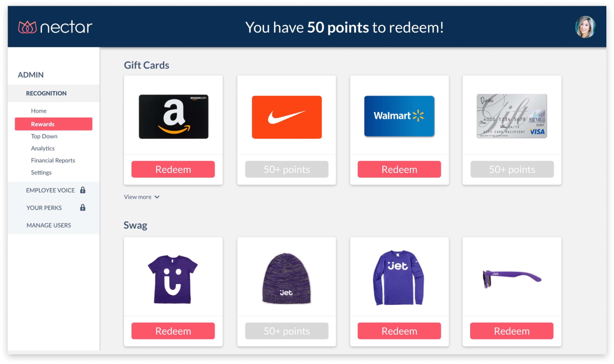Open the user profile avatar
Screen dimensions: 614x364
[585, 27]
